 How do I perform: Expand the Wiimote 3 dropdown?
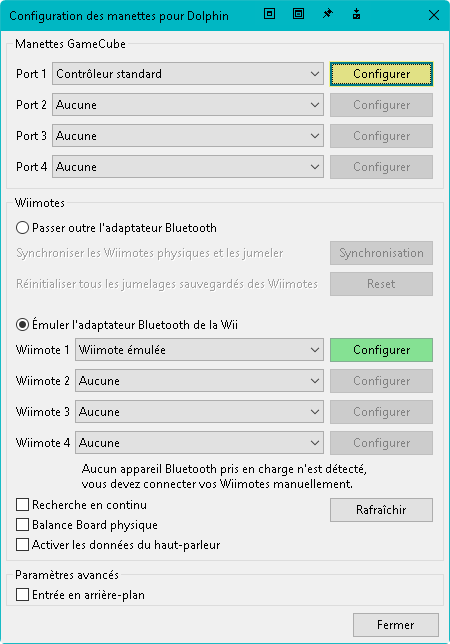click(x=199, y=412)
